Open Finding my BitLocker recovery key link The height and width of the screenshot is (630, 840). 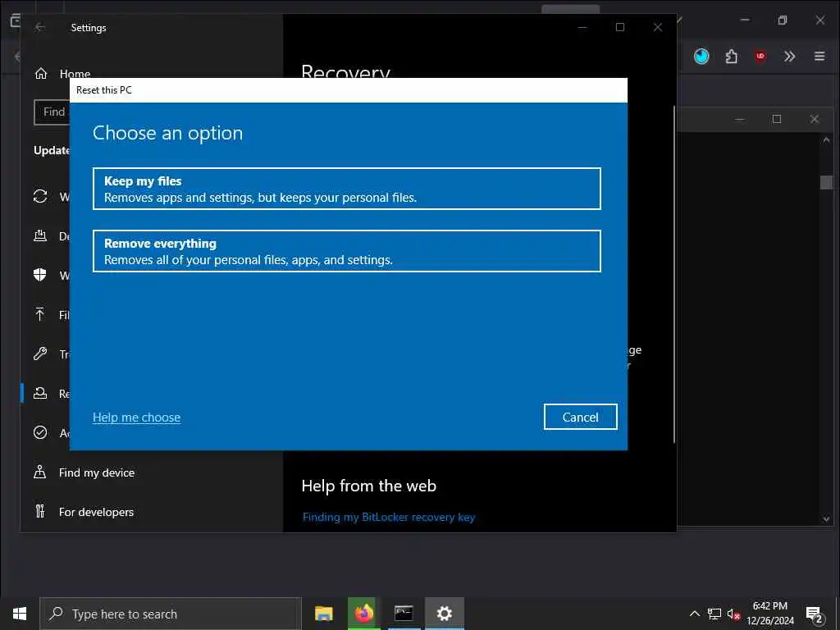pos(388,517)
